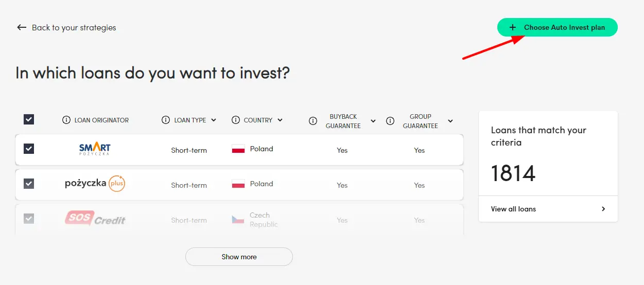Click the Loan Type info icon

pyautogui.click(x=166, y=120)
